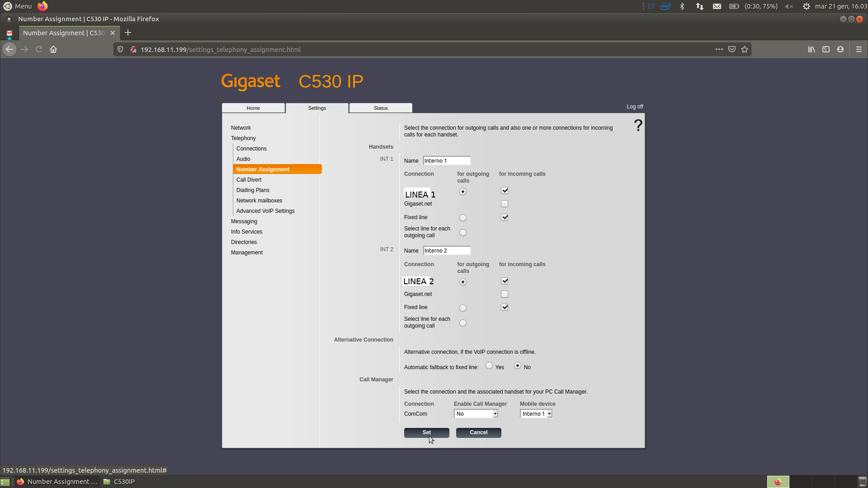Screen dimensions: 868x488
Task: Enable Gigaset.net incoming calls for INT 2
Action: pyautogui.click(x=505, y=294)
